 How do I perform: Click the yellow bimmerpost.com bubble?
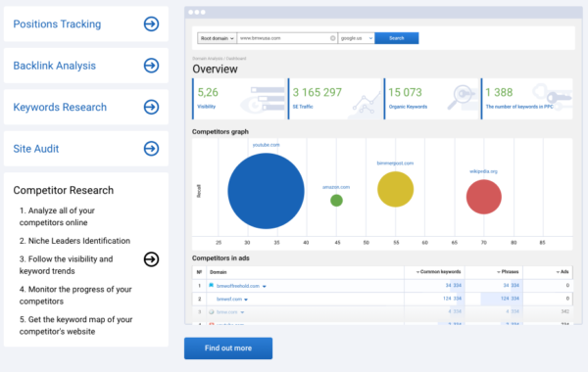[395, 189]
